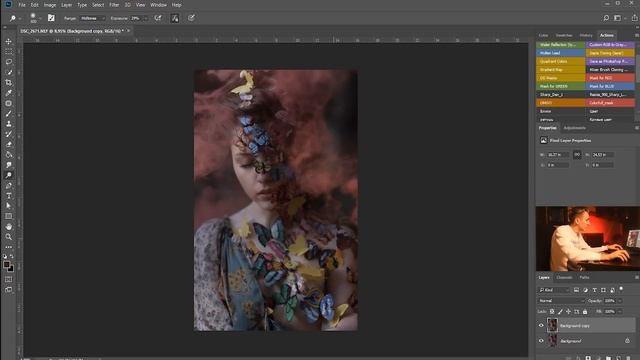Open the Filter menu
Image resolution: width=640 pixels, height=360 pixels.
point(114,5)
